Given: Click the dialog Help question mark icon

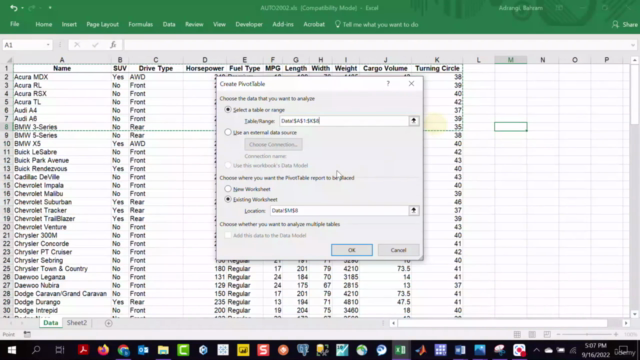Looking at the screenshot, I should tap(388, 84).
